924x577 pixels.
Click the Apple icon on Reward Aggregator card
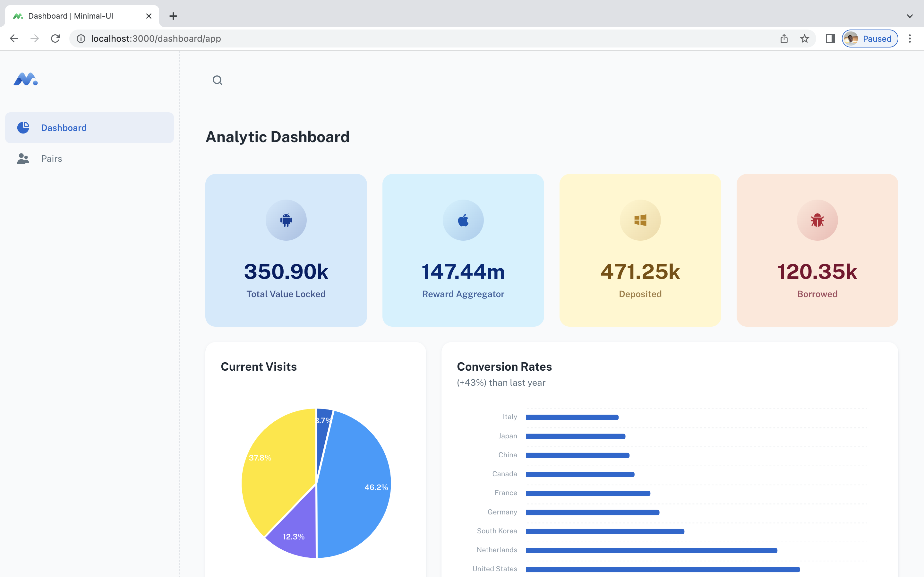point(463,220)
